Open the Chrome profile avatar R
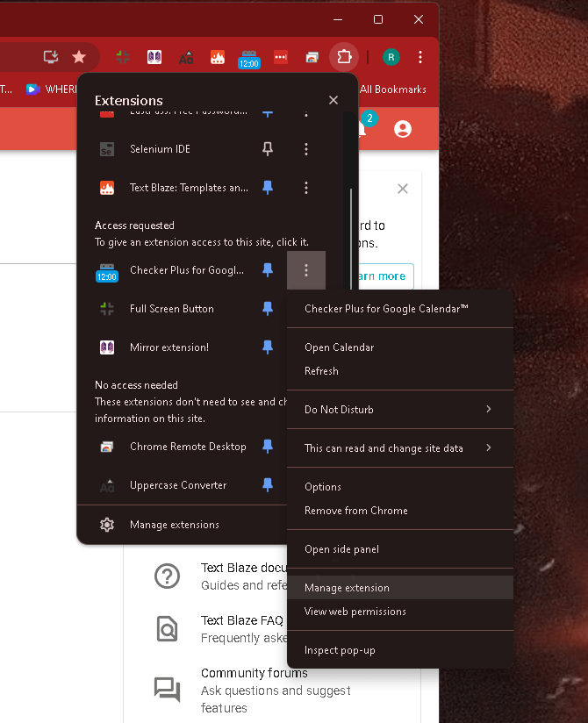This screenshot has height=723, width=588. pos(391,57)
